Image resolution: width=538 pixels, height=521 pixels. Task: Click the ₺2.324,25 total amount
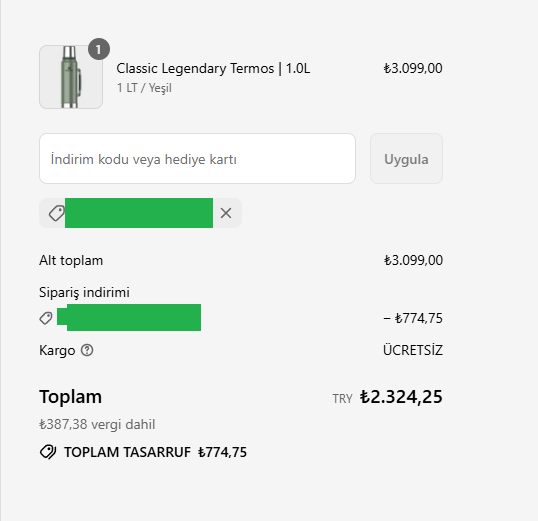[x=401, y=397]
